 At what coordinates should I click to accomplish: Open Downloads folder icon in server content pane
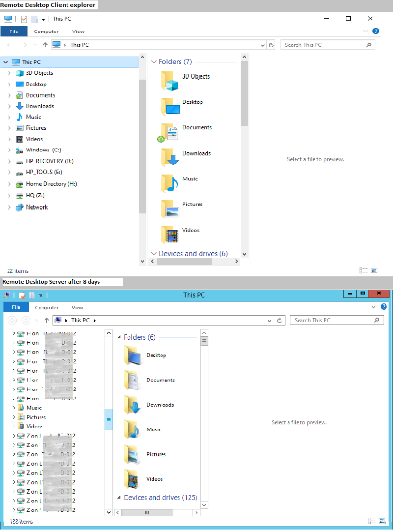pyautogui.click(x=132, y=405)
